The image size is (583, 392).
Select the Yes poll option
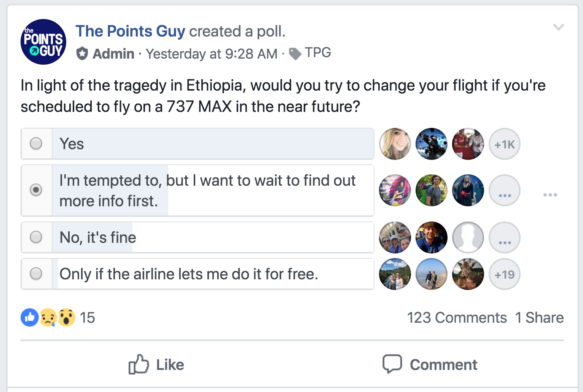click(x=36, y=144)
